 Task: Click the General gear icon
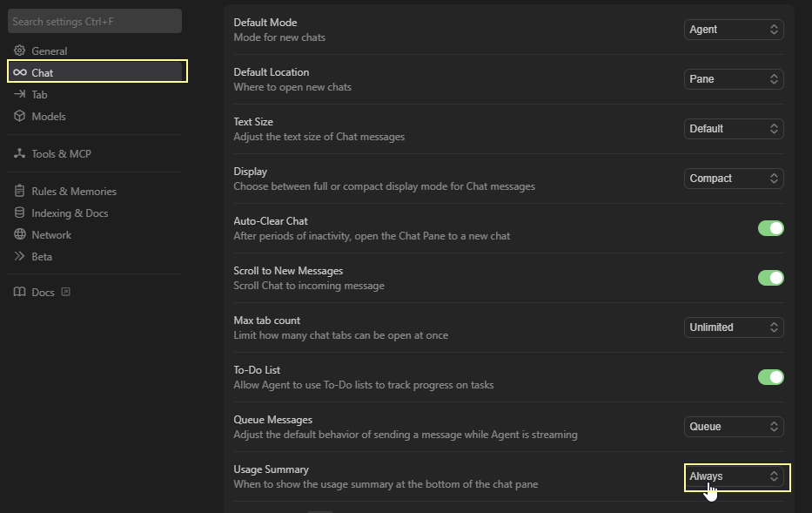pos(20,51)
